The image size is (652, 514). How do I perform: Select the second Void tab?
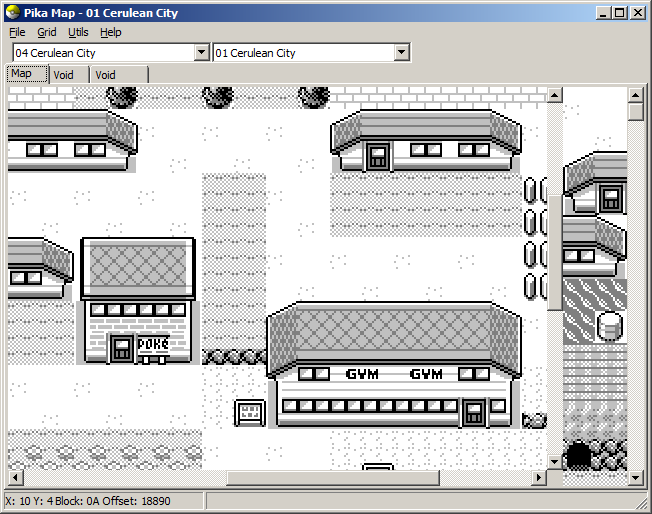119,75
